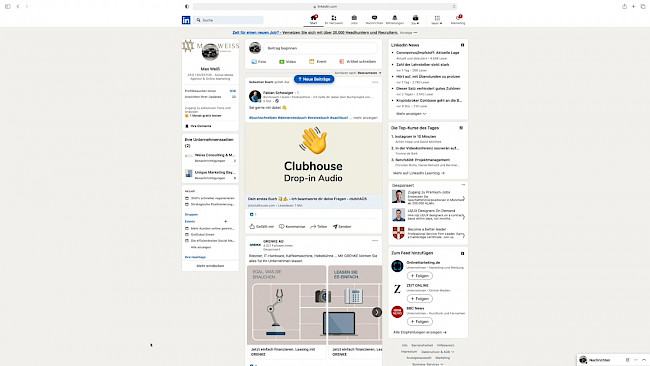Image resolution: width=650 pixels, height=366 pixels.
Task: Click Alle anzeigen under Events
Action: point(201,247)
